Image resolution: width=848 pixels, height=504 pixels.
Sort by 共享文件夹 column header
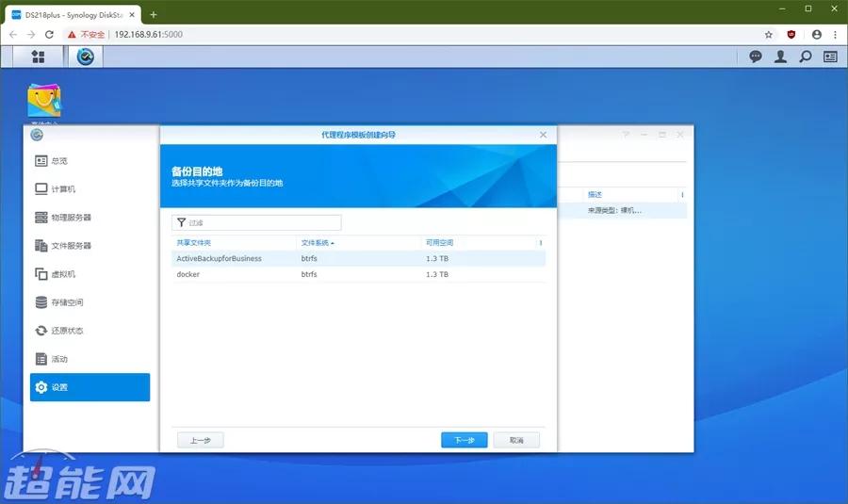tap(193, 243)
